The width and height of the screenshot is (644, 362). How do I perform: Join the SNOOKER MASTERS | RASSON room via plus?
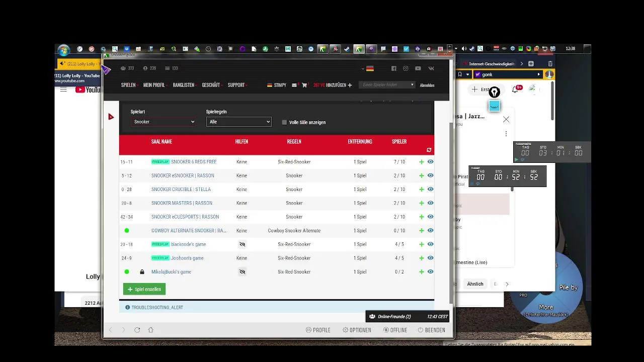(422, 203)
